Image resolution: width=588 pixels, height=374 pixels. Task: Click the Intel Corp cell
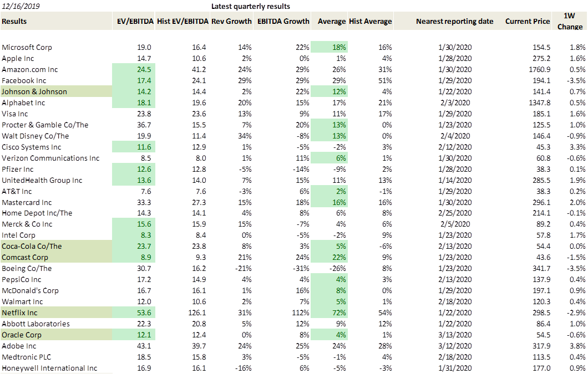[x=18, y=235]
